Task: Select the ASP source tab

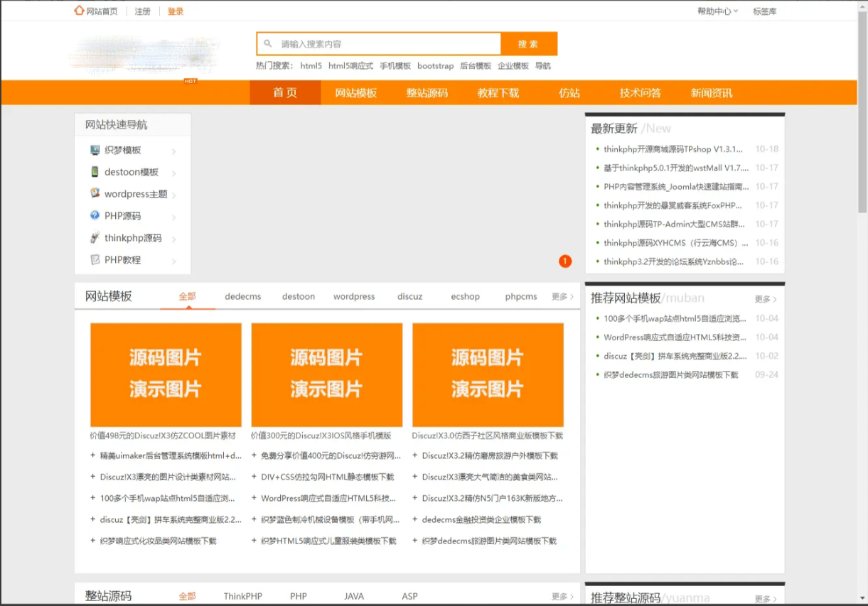Action: [x=410, y=597]
